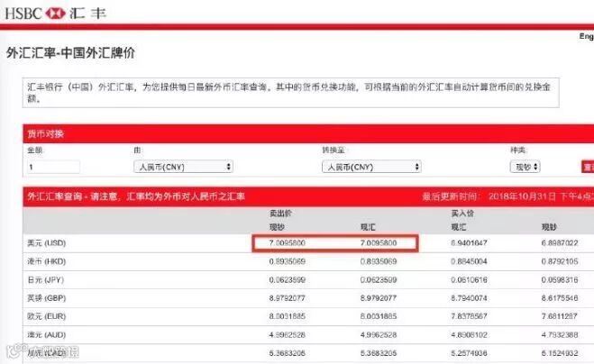
Task: Click JPY 卖出价 现汇 rate cell
Action: [379, 280]
